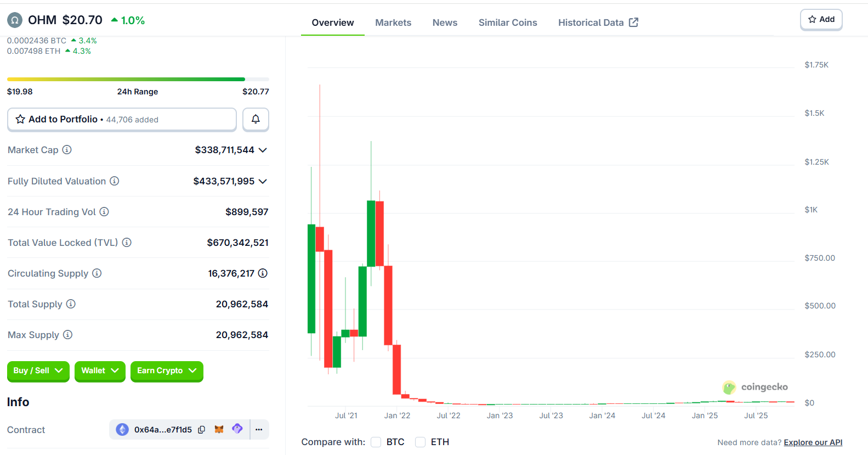Click the Max Supply info icon
868x455 pixels.
[x=68, y=335]
